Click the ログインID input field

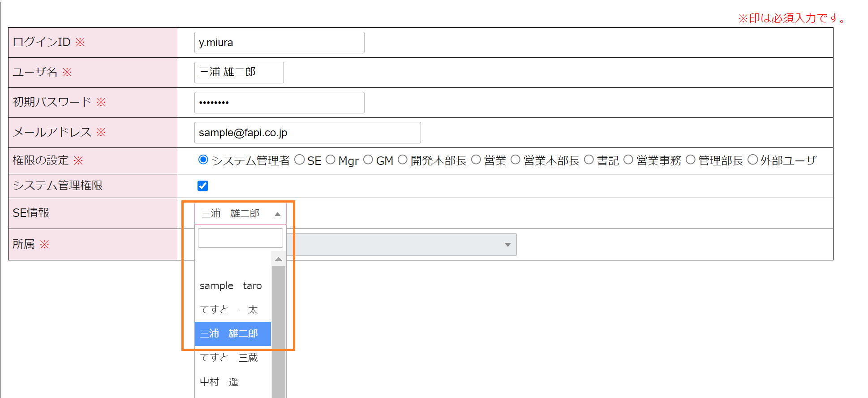tap(279, 43)
